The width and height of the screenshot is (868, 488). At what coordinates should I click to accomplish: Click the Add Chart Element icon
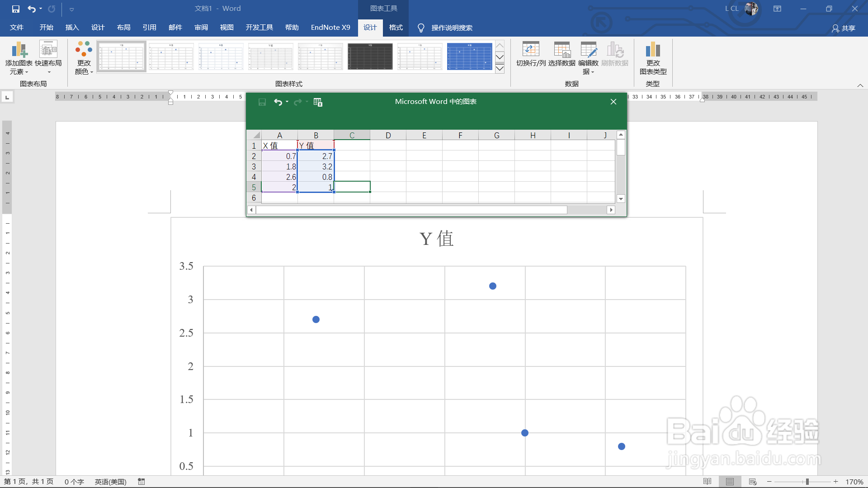pos(19,50)
